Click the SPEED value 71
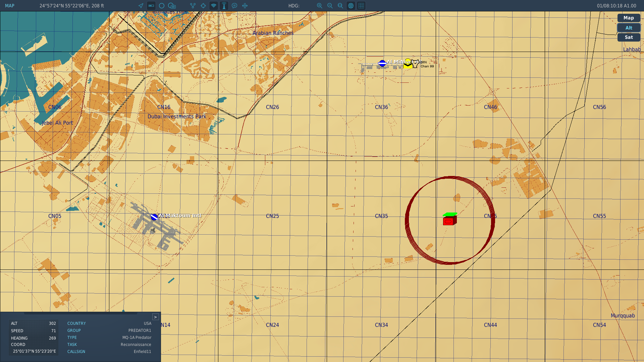The image size is (644, 362). point(54,331)
